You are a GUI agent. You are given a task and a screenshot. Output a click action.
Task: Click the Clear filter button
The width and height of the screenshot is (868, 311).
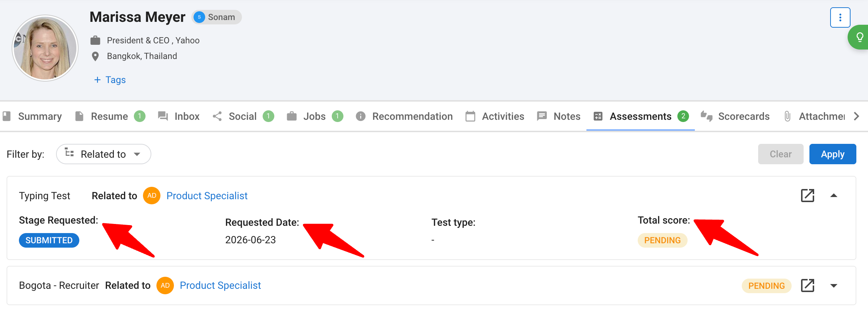point(781,154)
